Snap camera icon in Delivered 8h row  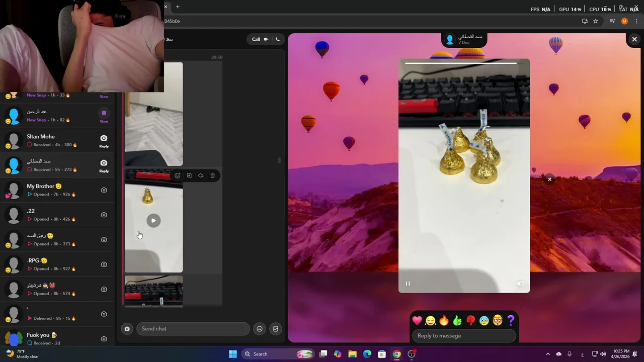[x=104, y=314]
